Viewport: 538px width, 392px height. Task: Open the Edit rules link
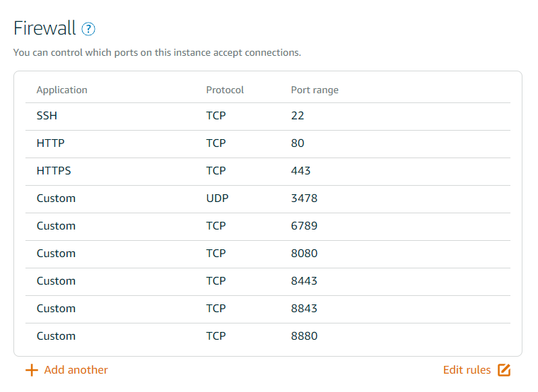click(467, 370)
